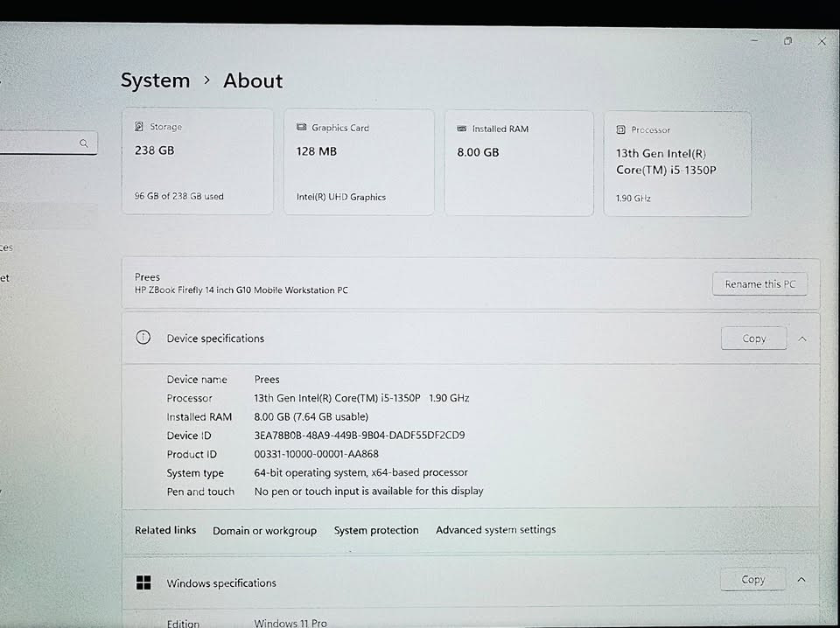Click the Device specifications heading

(215, 338)
